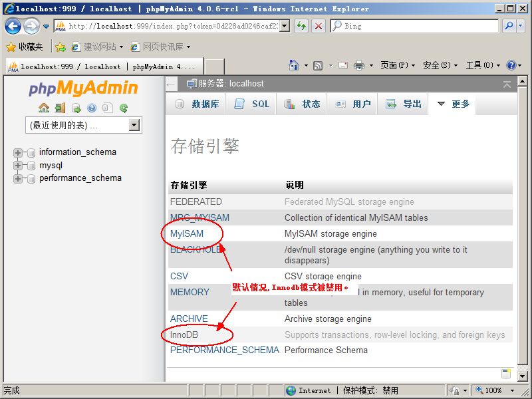Open the documentation help icon in sidebar

point(92,108)
